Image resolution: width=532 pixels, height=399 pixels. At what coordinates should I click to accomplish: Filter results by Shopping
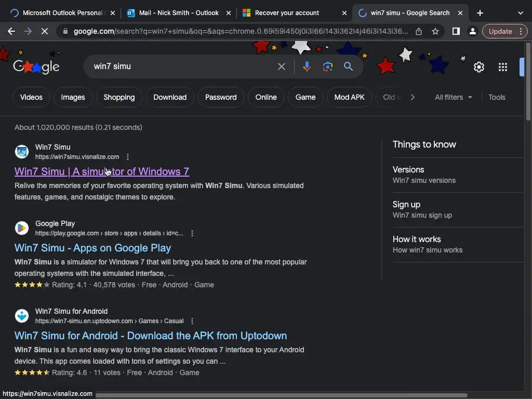click(119, 97)
